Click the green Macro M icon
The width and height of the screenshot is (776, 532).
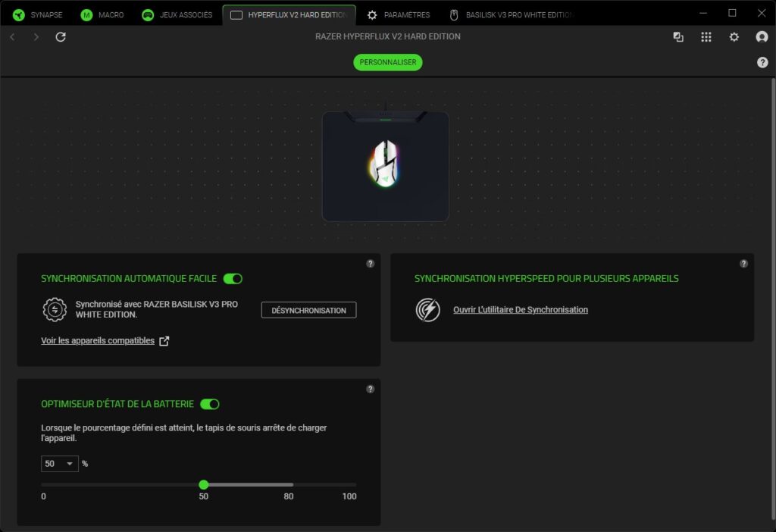[x=86, y=15]
